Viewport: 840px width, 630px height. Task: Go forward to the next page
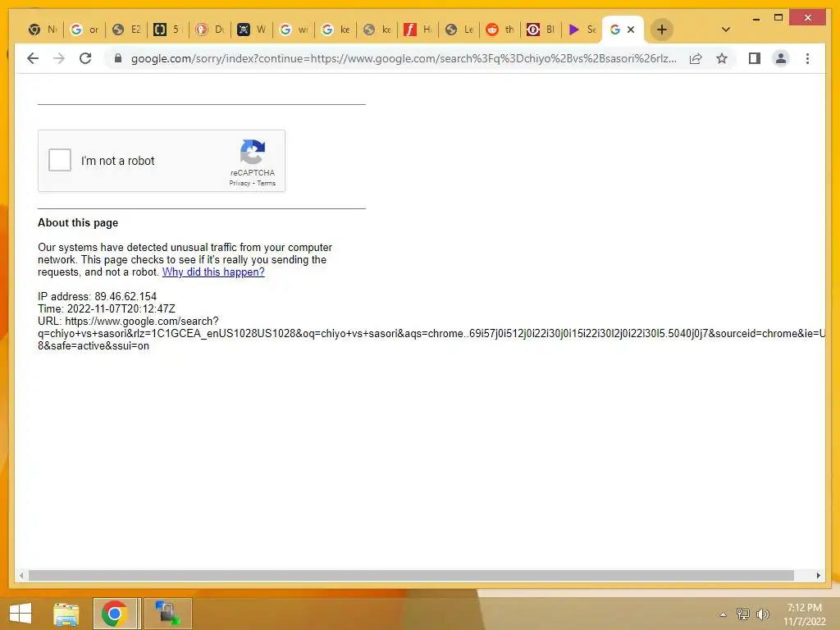(x=59, y=58)
